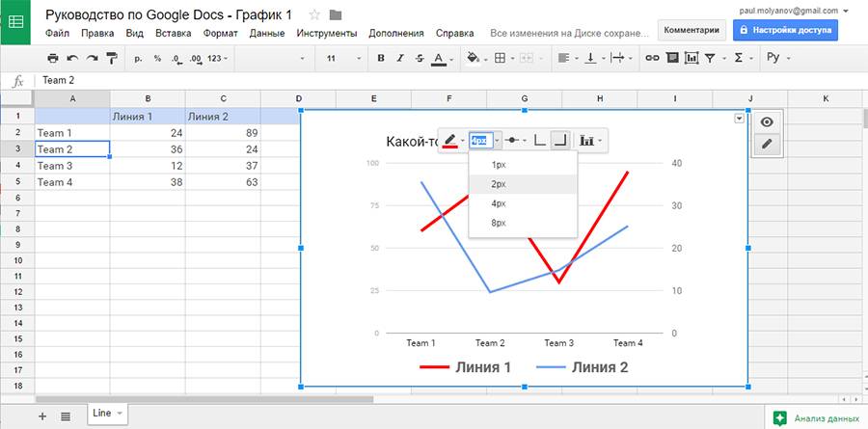Assign series to right axis
868x429 pixels.
click(560, 141)
